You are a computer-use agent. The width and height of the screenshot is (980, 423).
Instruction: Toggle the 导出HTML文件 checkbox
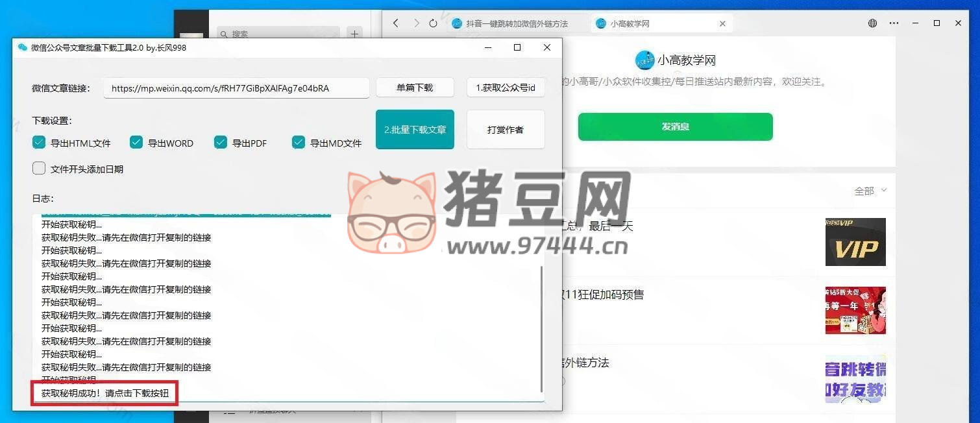pos(39,143)
